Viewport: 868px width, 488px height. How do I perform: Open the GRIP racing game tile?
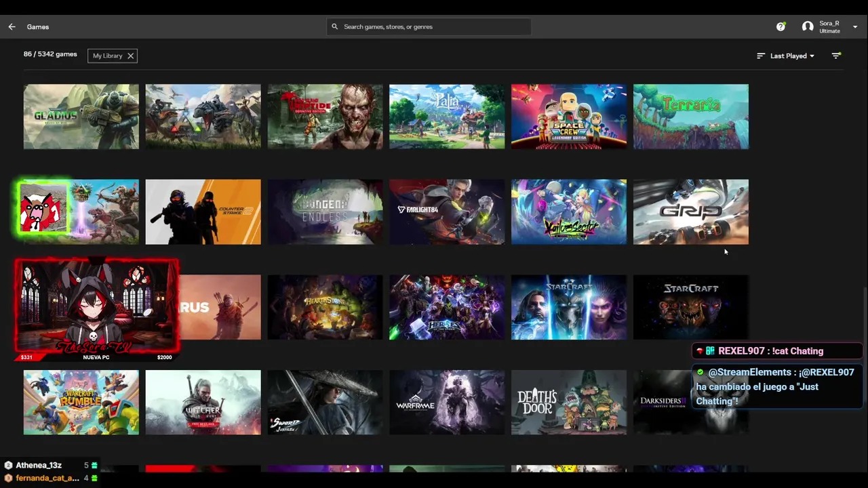click(x=691, y=211)
